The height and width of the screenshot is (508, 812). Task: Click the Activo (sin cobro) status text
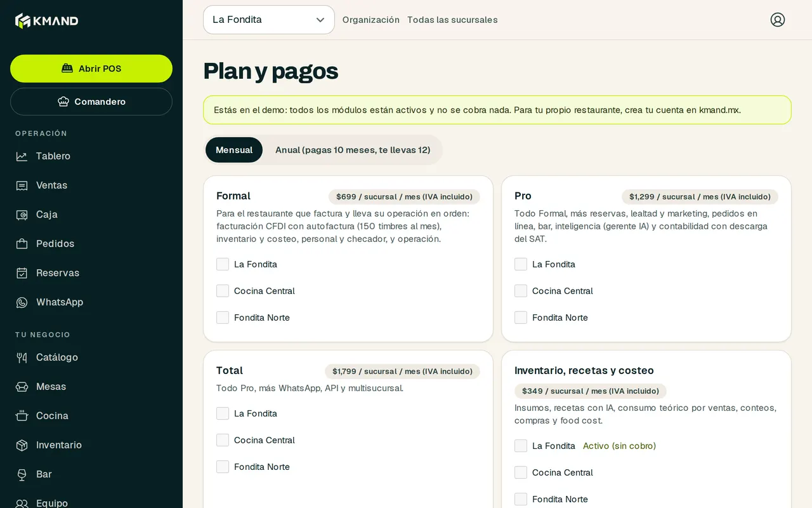[x=620, y=446]
